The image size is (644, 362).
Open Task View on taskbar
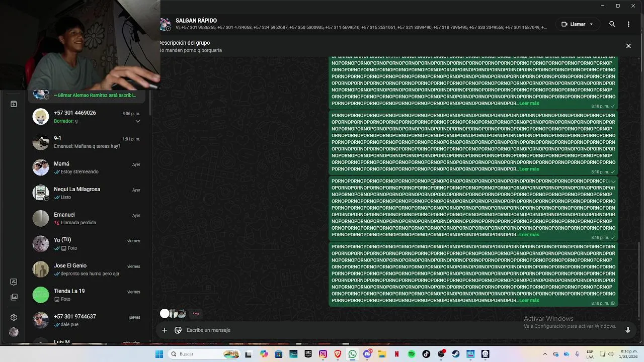point(248,354)
